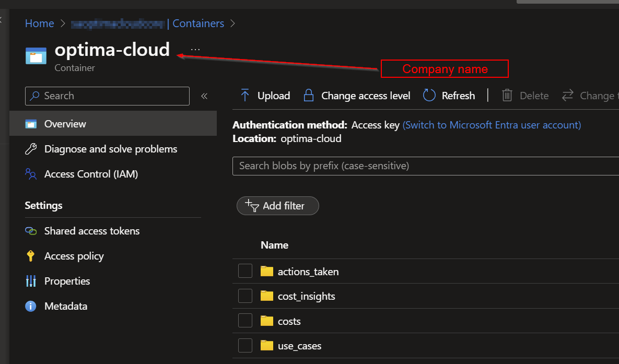This screenshot has width=619, height=364.
Task: Click the Refresh button label
Action: pyautogui.click(x=458, y=96)
